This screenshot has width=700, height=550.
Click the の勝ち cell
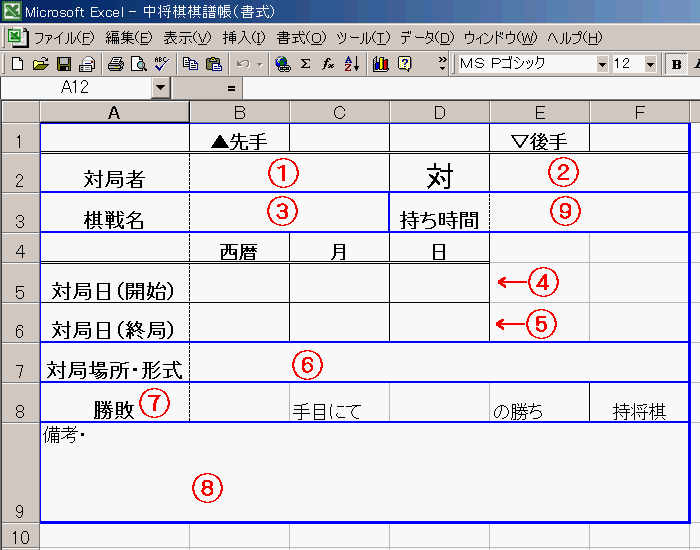[x=539, y=402]
